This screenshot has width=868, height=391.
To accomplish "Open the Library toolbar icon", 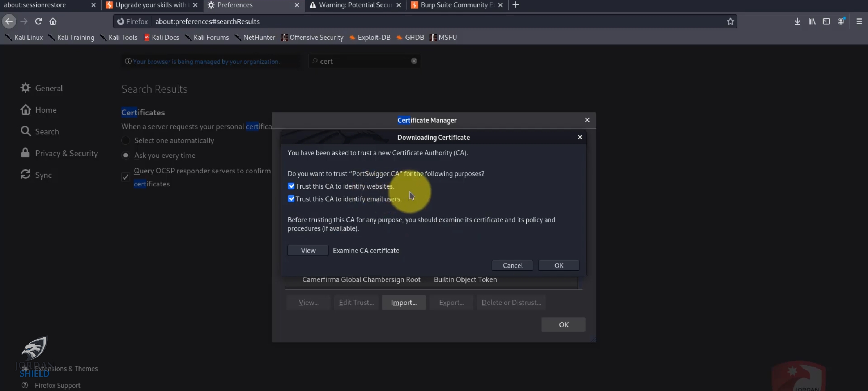I will coord(812,21).
